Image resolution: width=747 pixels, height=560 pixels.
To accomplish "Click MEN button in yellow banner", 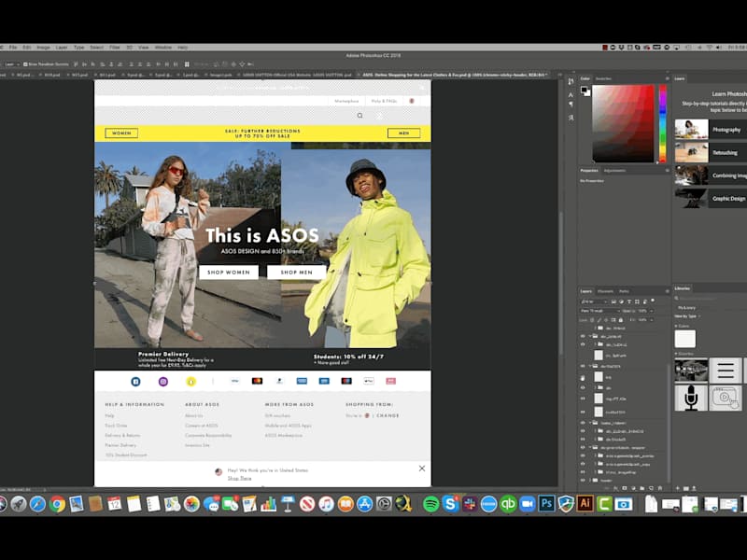I will point(403,133).
